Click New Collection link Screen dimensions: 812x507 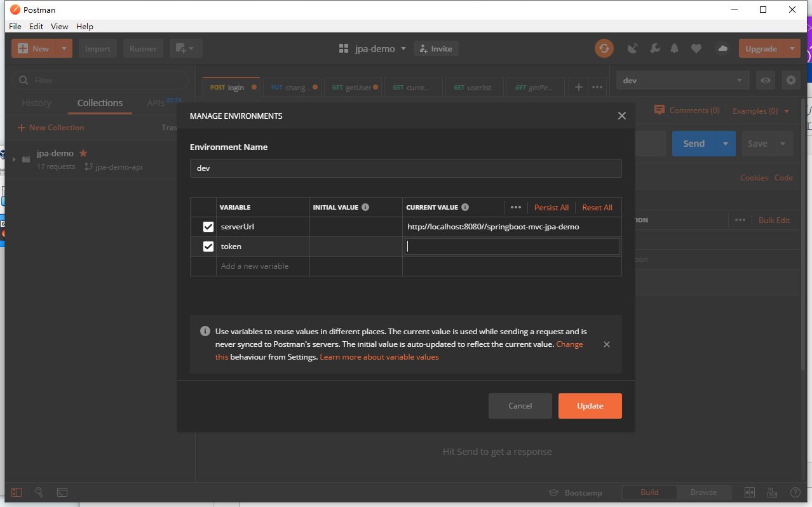point(51,128)
